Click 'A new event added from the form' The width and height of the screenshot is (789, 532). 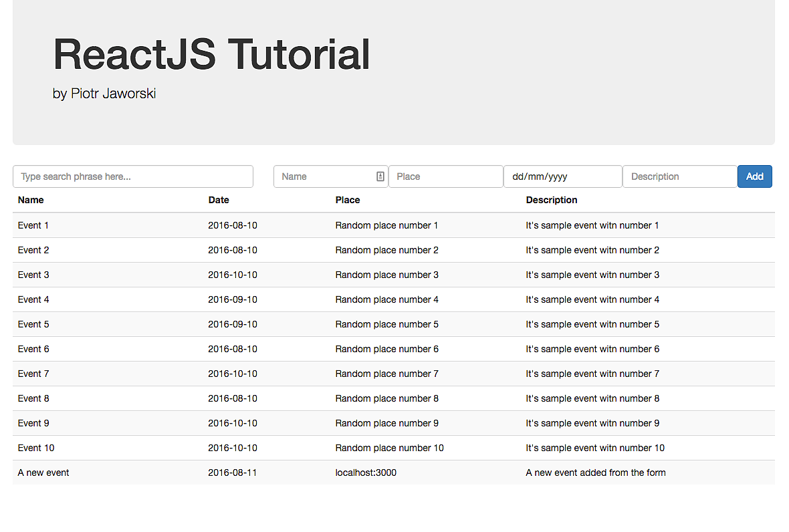[596, 473]
